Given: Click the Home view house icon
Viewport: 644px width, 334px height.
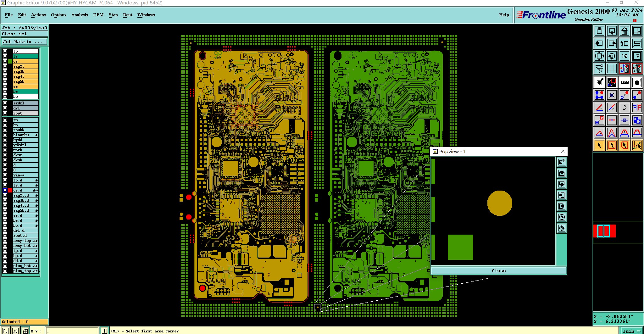Looking at the screenshot, I should click(x=625, y=31).
